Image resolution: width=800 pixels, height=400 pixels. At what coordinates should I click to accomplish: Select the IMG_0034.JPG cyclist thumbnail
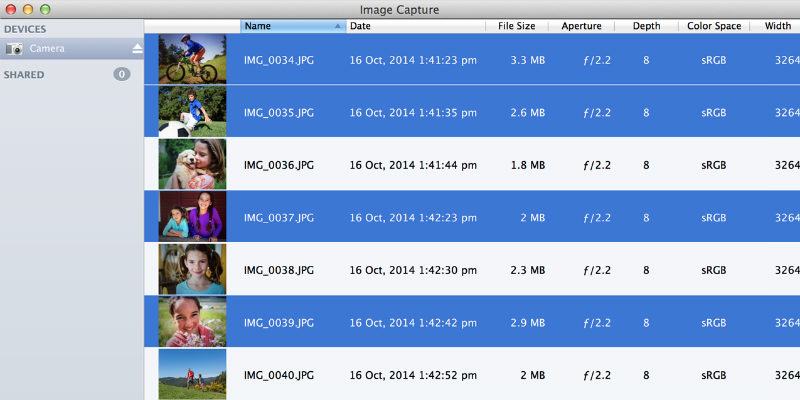coord(192,59)
